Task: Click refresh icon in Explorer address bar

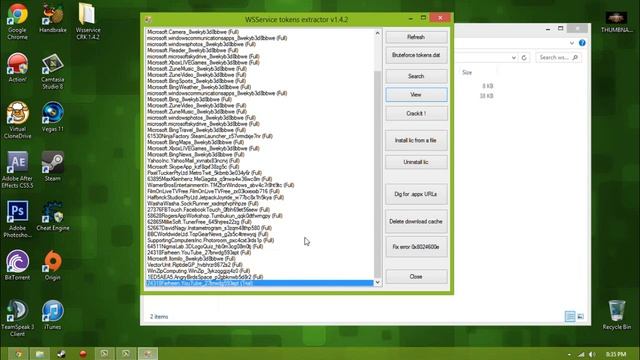Action: coord(524,58)
